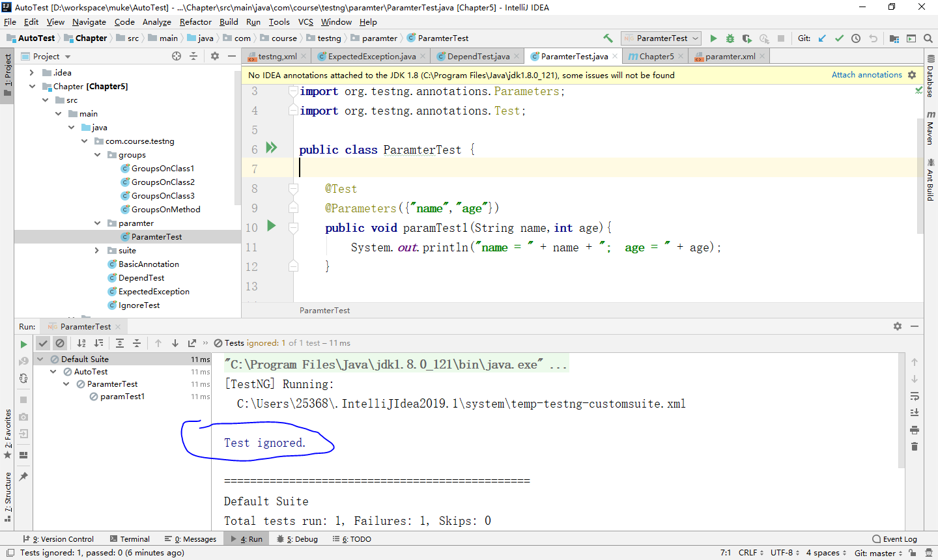Commit changes with Git checkmark icon
Screen dimensions: 938x560
[x=839, y=38]
